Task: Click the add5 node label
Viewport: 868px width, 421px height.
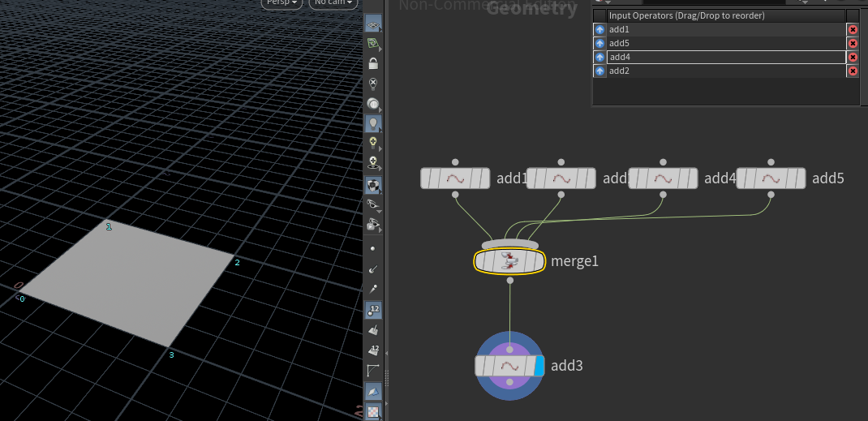Action: tap(827, 178)
